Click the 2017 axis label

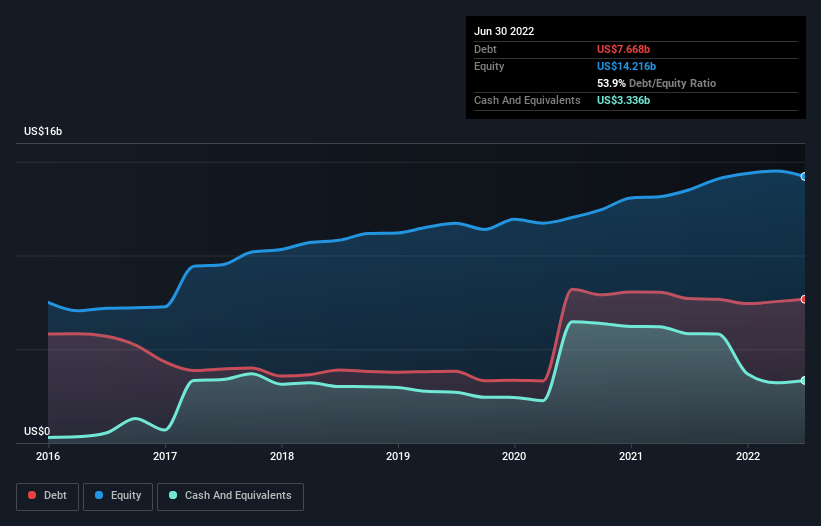165,456
